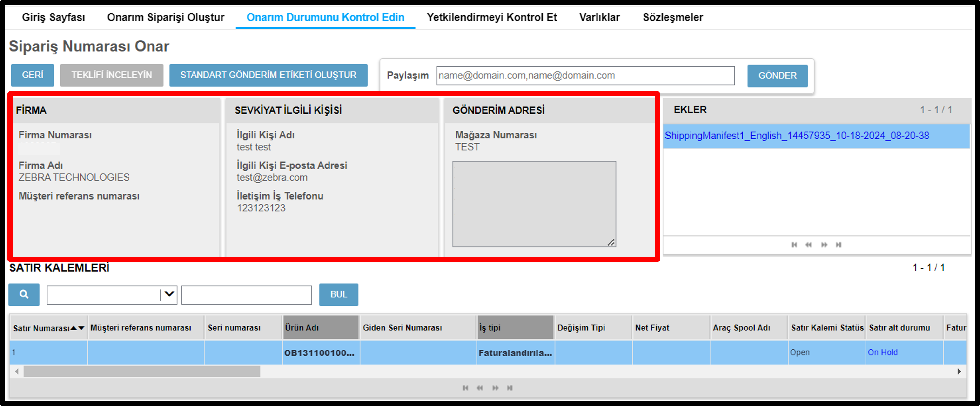Click the BUL button

(339, 294)
